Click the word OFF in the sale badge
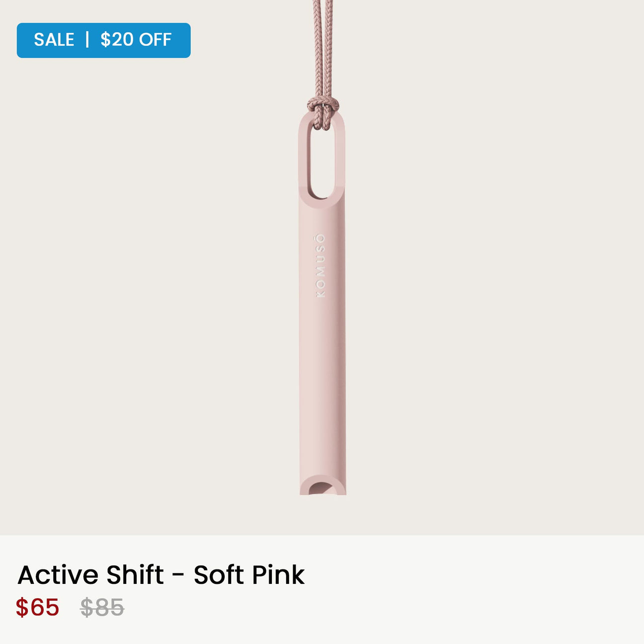 (155, 40)
